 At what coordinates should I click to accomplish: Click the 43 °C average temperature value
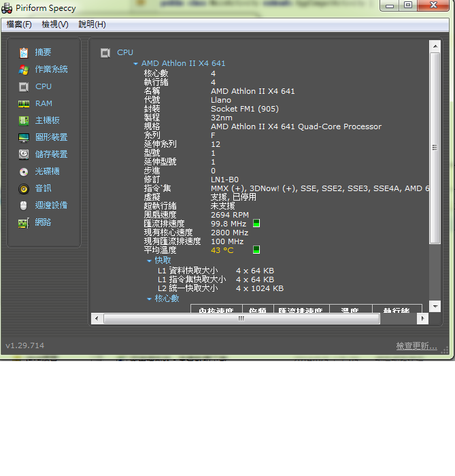pos(222,250)
